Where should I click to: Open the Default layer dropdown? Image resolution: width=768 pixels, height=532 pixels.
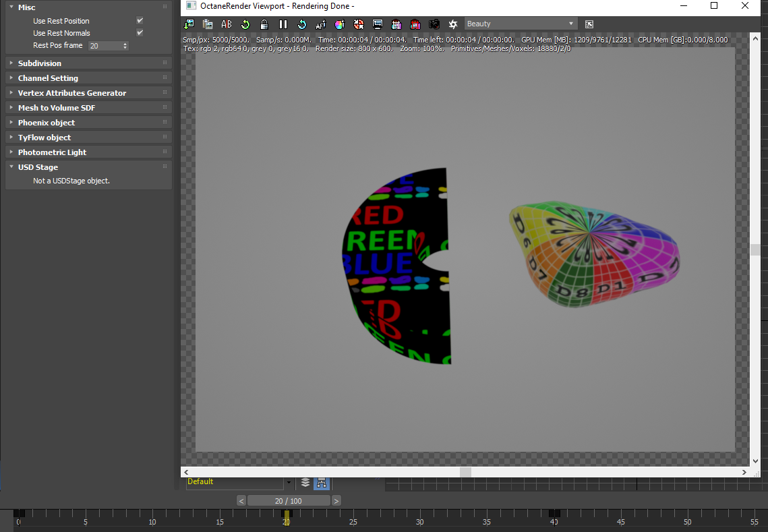click(289, 482)
